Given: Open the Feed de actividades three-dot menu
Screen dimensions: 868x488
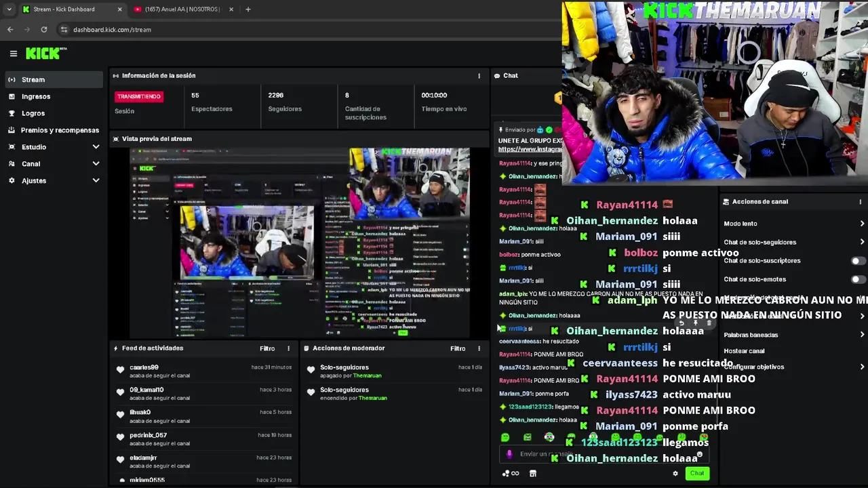Looking at the screenshot, I should pos(288,348).
